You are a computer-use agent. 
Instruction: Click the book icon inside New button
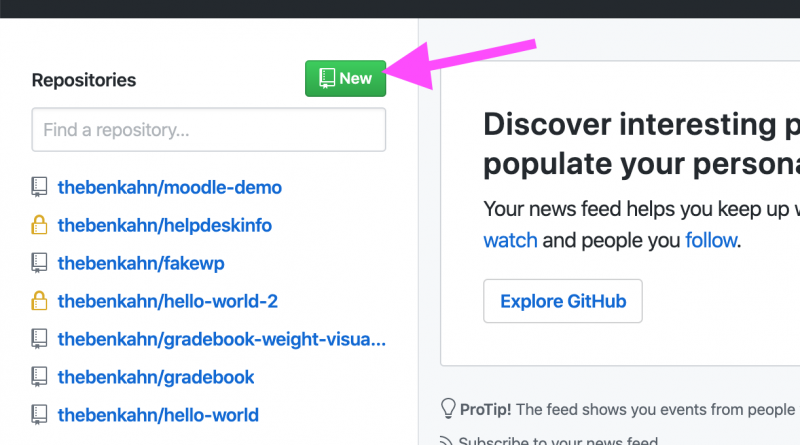[327, 79]
